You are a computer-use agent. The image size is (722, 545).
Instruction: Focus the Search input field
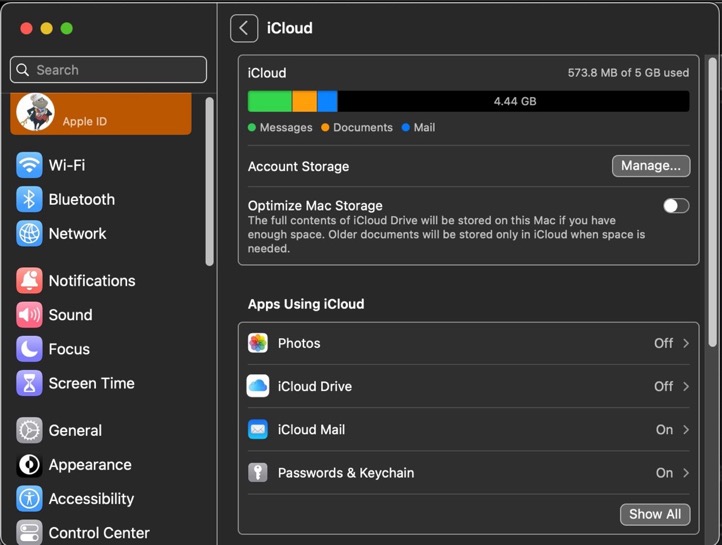click(108, 70)
